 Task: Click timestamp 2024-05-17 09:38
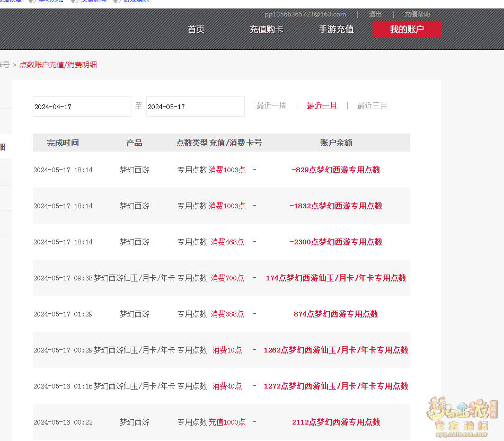(x=63, y=278)
